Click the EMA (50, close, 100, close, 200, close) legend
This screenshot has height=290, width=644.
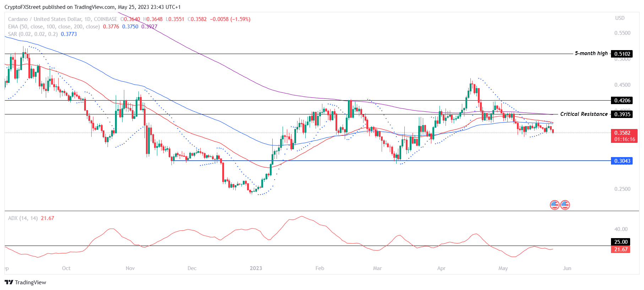point(54,27)
